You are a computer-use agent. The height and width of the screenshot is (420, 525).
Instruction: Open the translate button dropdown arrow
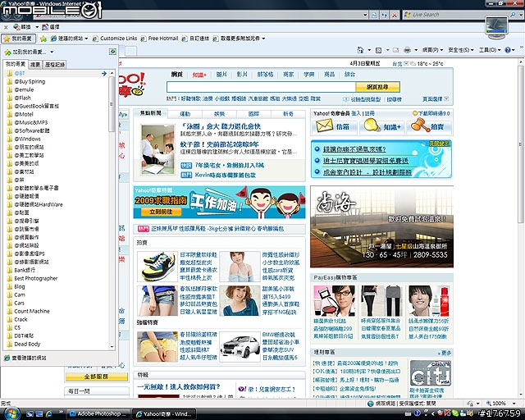[x=37, y=27]
